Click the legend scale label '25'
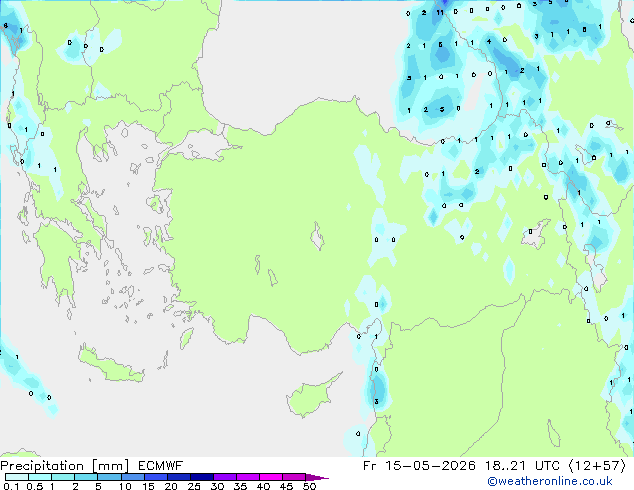This screenshot has height=490, width=634. pos(194,486)
